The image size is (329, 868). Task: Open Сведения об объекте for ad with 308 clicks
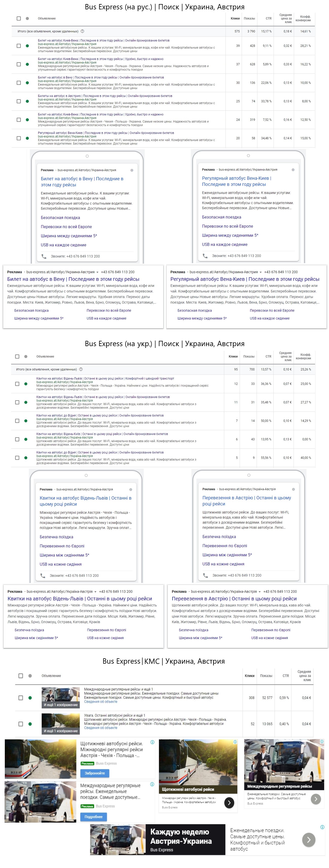101,702
